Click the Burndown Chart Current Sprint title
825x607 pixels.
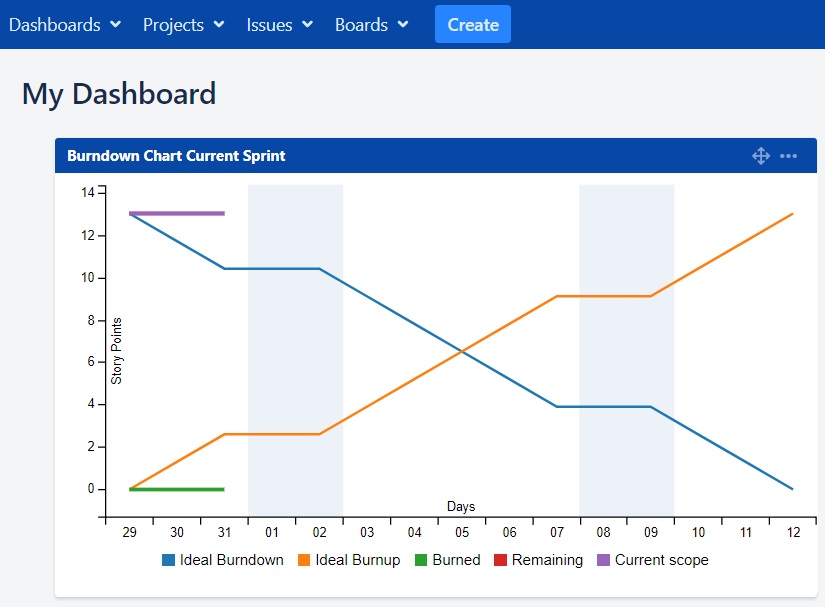click(176, 156)
